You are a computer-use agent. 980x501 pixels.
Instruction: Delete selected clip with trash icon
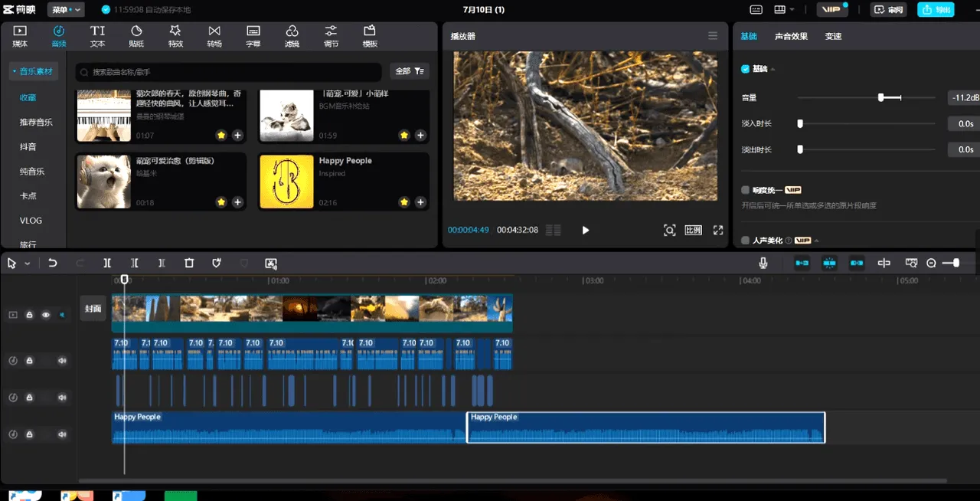pyautogui.click(x=189, y=263)
